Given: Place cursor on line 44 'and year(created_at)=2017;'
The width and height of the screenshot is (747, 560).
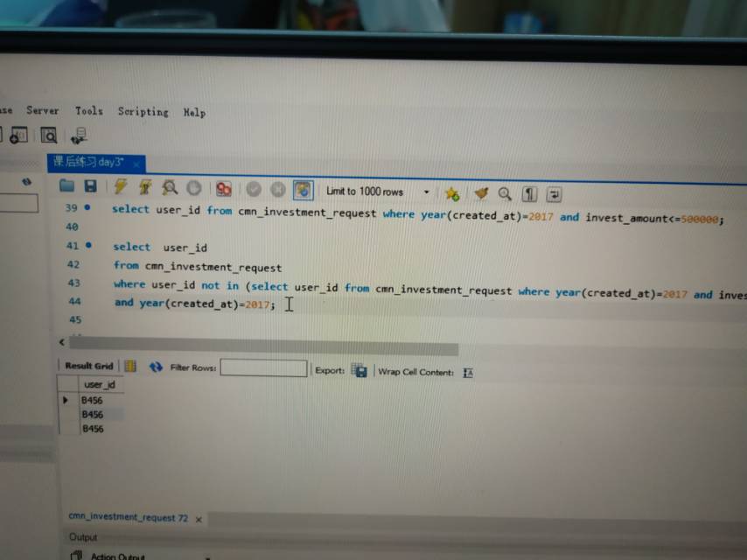Looking at the screenshot, I should 194,303.
